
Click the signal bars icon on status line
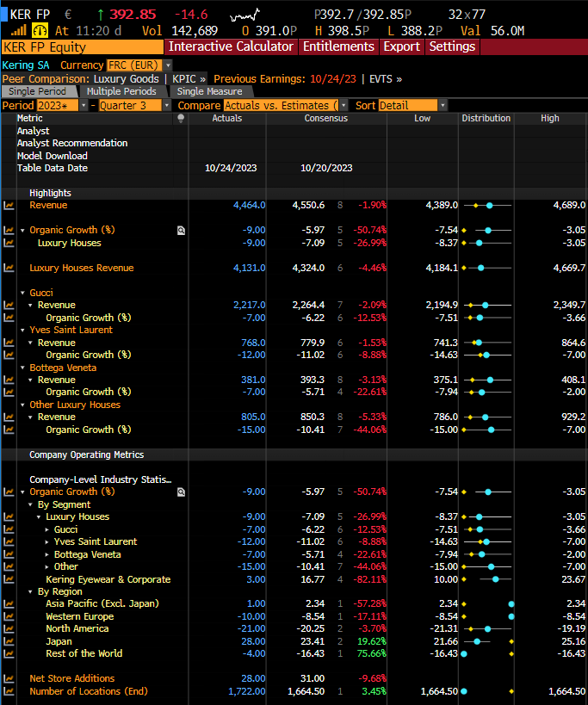[x=18, y=31]
